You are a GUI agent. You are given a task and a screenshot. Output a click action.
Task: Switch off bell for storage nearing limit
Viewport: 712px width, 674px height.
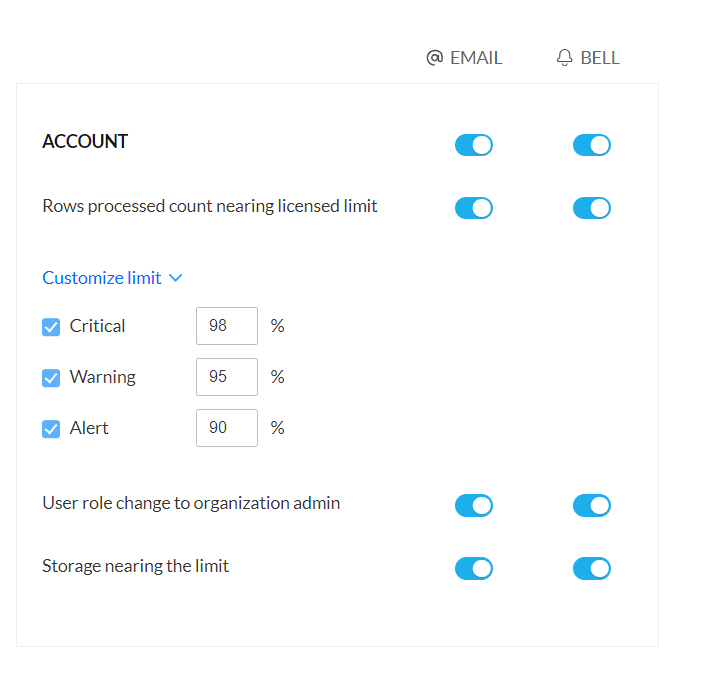pos(592,568)
